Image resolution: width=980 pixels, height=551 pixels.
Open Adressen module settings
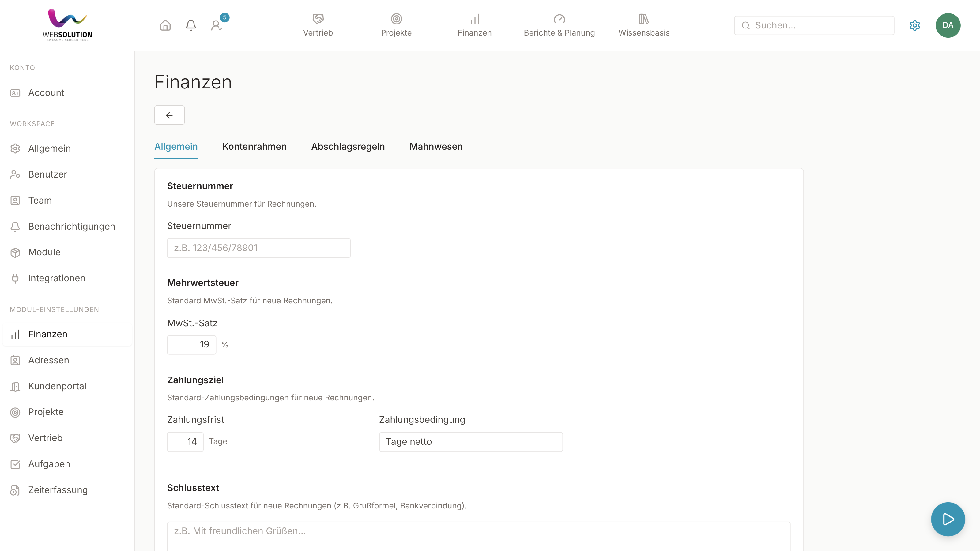[67, 360]
